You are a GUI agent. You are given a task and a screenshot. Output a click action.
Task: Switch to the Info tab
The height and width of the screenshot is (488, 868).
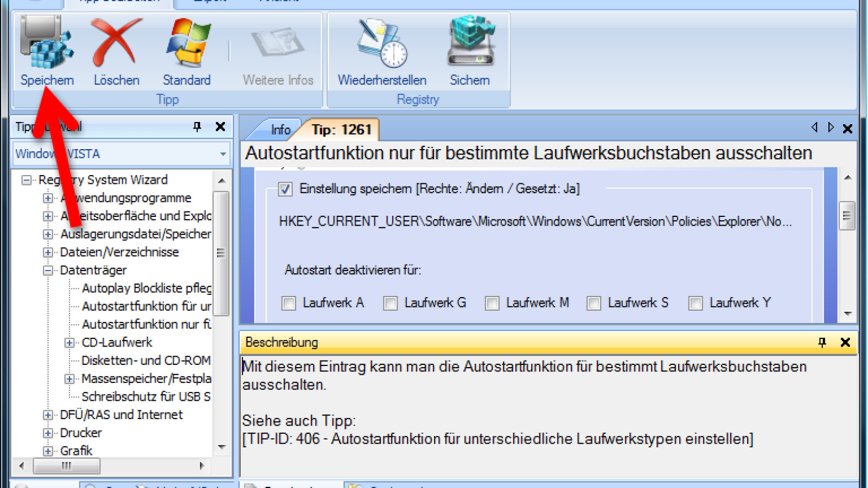(x=280, y=130)
